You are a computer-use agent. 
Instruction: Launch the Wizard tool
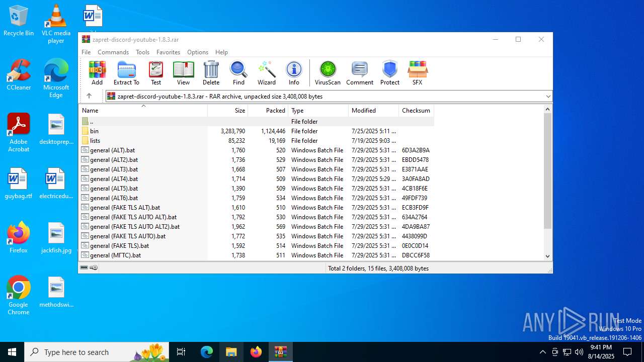(267, 73)
